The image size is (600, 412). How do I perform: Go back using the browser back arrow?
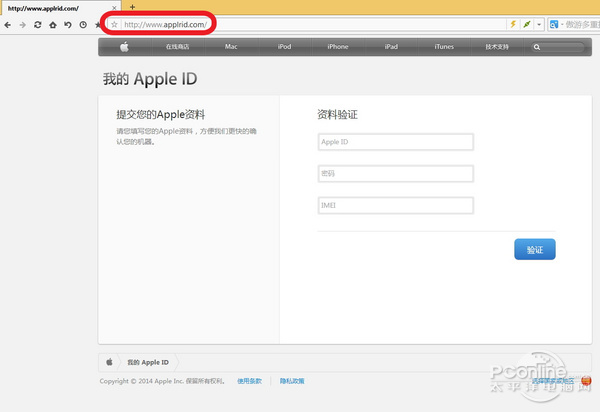[8, 25]
